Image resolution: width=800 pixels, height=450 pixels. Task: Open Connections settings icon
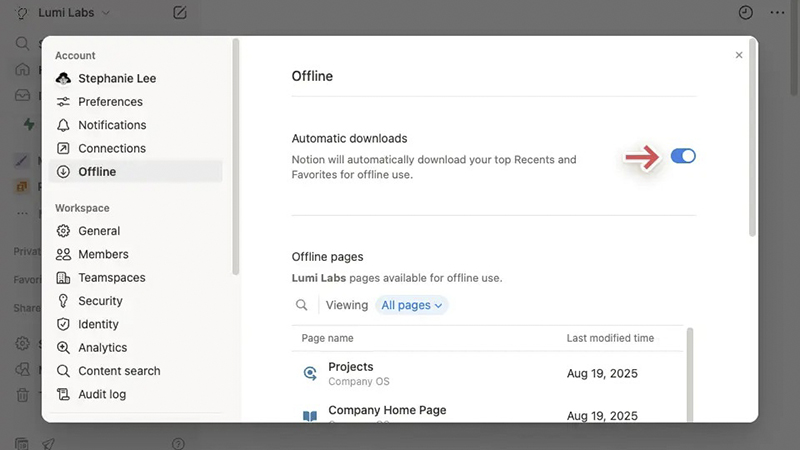[64, 148]
